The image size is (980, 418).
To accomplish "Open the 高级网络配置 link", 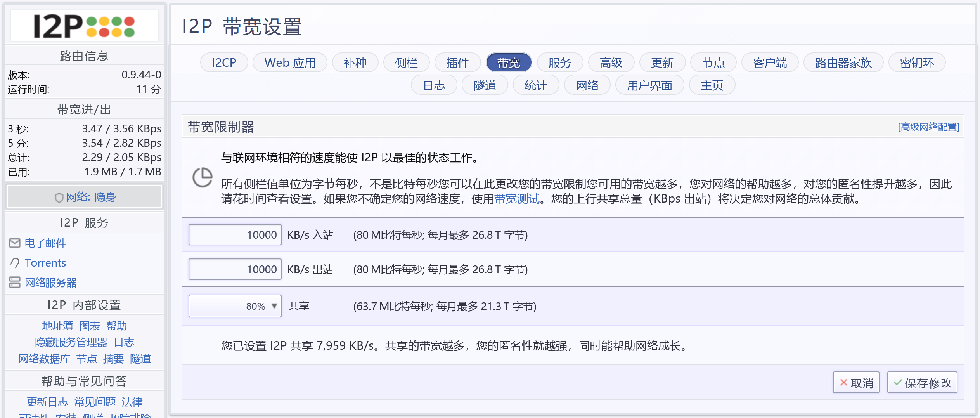I will (928, 127).
